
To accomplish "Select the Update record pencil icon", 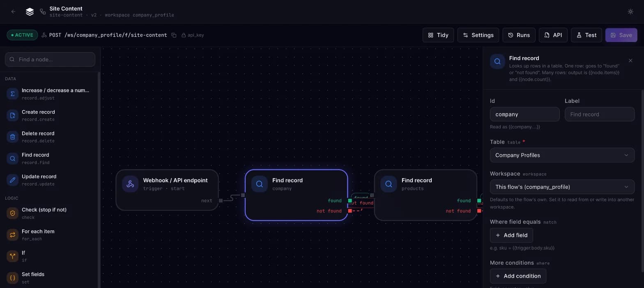I will [x=12, y=180].
